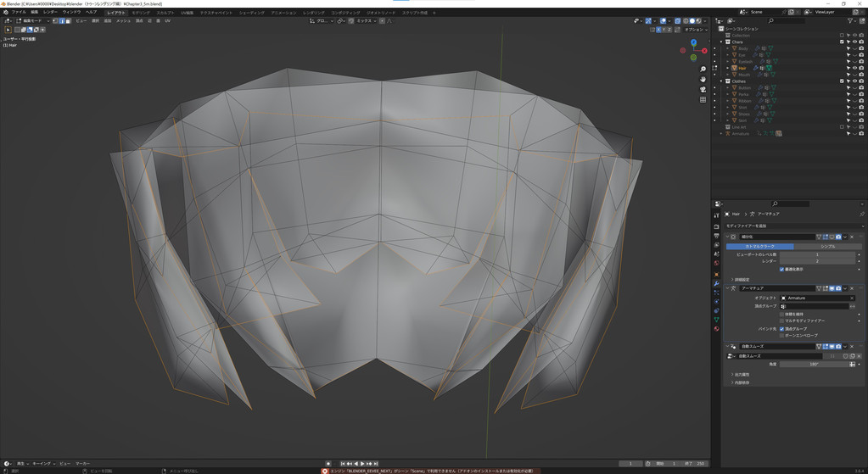Open the 編集モード mode dropdown
The image size is (868, 474).
tap(32, 21)
